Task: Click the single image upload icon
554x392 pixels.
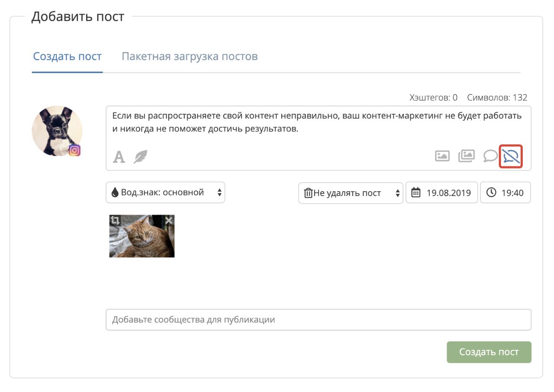Action: pos(442,156)
